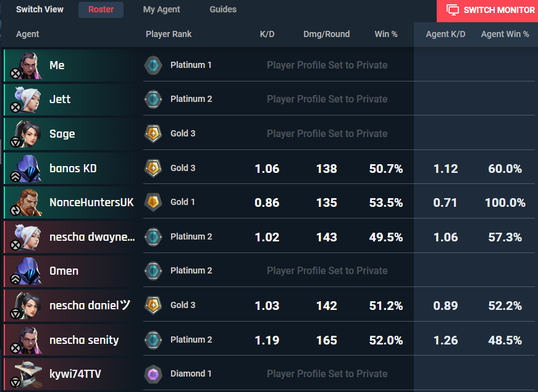Click the Gold 3 badge in Sage row
Image resolution: width=538 pixels, height=392 pixels.
(153, 134)
